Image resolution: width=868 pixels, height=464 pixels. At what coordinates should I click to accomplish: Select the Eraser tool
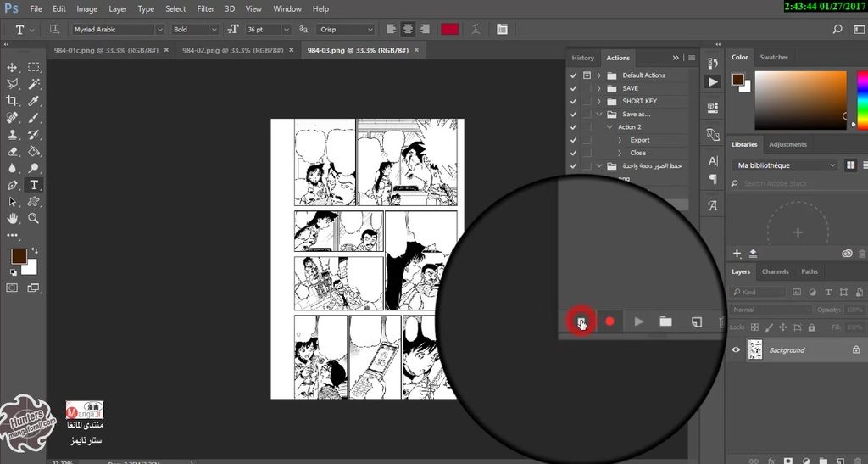pyautogui.click(x=12, y=151)
